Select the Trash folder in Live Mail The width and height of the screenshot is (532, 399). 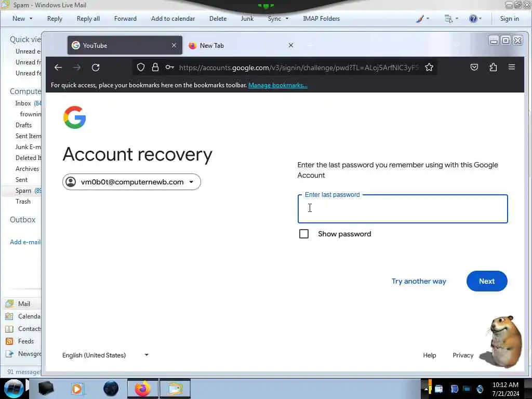pyautogui.click(x=23, y=202)
